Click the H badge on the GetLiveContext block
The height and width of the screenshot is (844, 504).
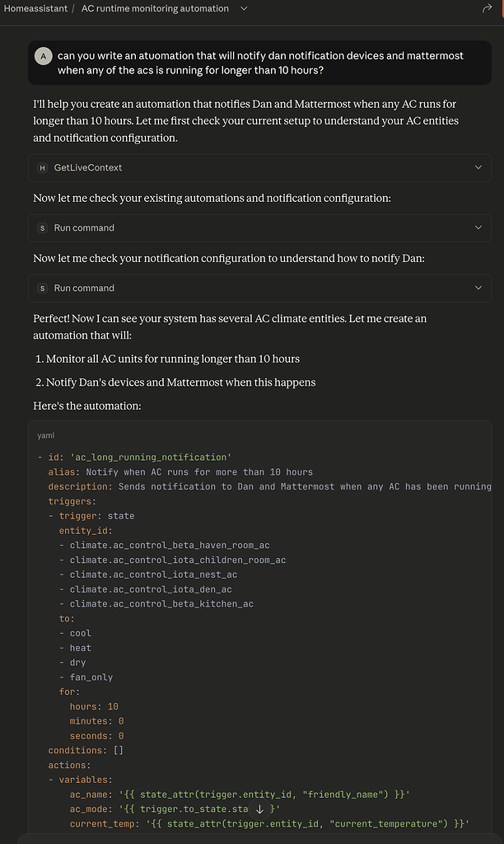(x=42, y=168)
